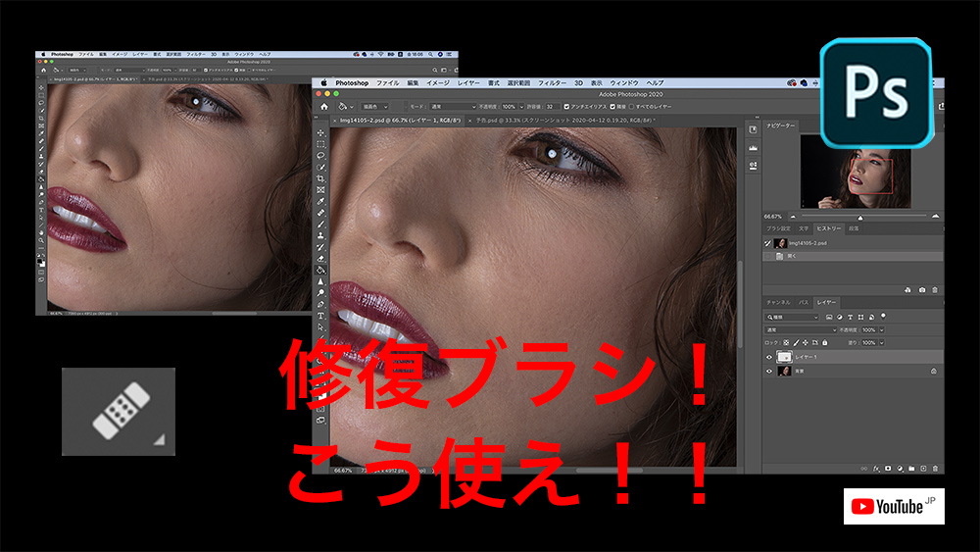Switch to the ヒストリー tab

[828, 228]
